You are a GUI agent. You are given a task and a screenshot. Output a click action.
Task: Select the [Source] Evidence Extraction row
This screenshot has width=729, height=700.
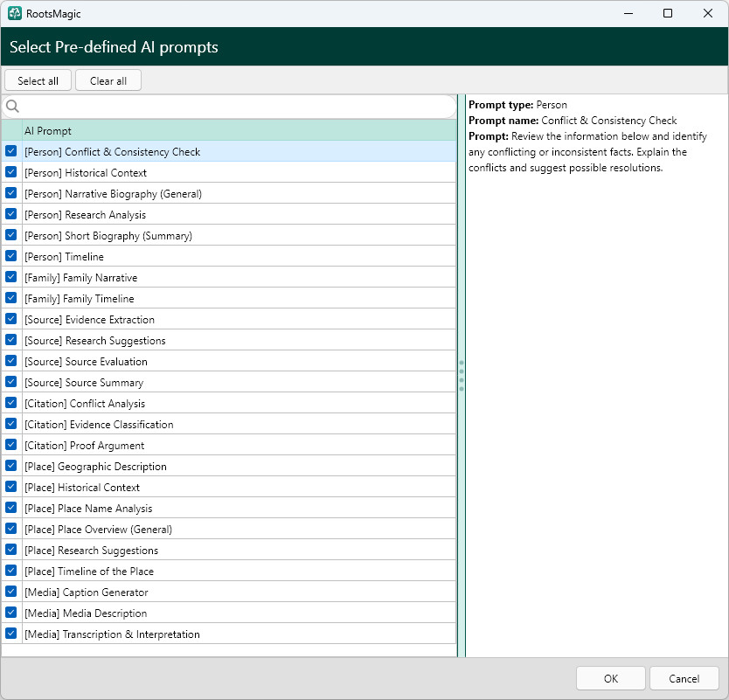229,319
